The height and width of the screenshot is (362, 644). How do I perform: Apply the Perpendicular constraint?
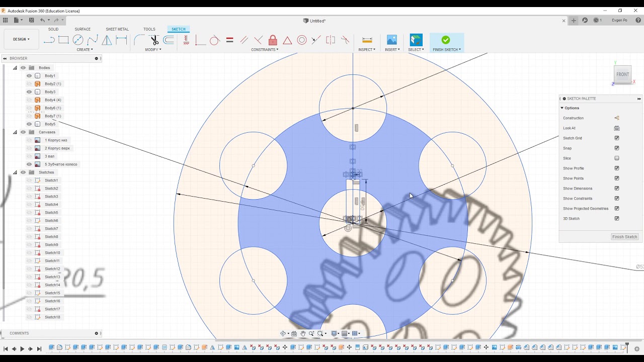(x=259, y=40)
